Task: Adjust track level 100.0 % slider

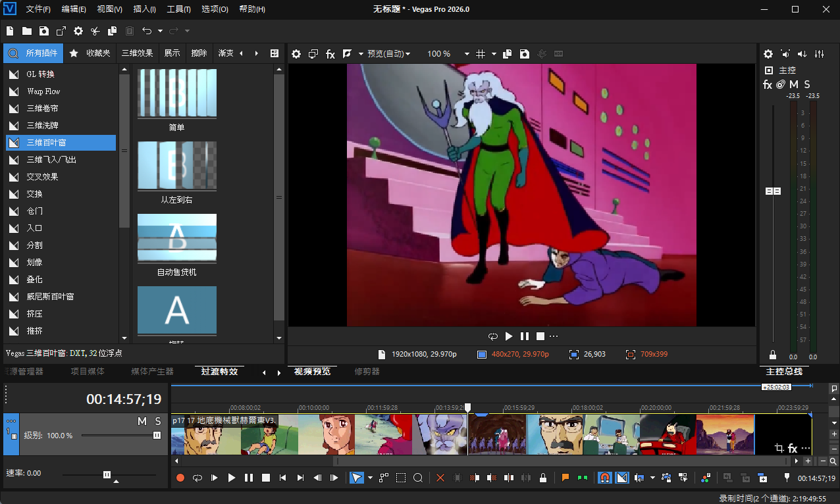Action: (x=157, y=435)
